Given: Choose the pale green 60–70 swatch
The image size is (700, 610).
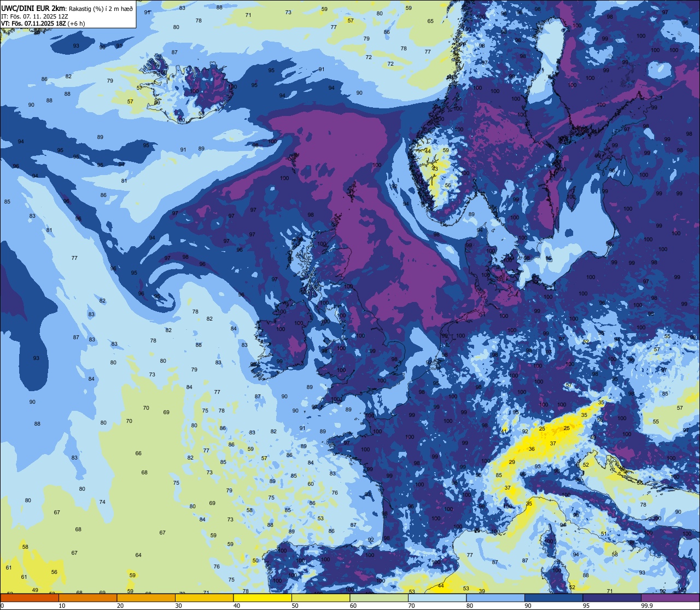Looking at the screenshot, I should tap(379, 598).
